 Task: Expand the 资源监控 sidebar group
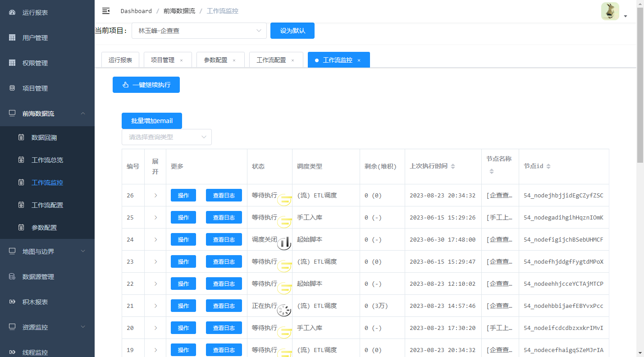coord(47,327)
